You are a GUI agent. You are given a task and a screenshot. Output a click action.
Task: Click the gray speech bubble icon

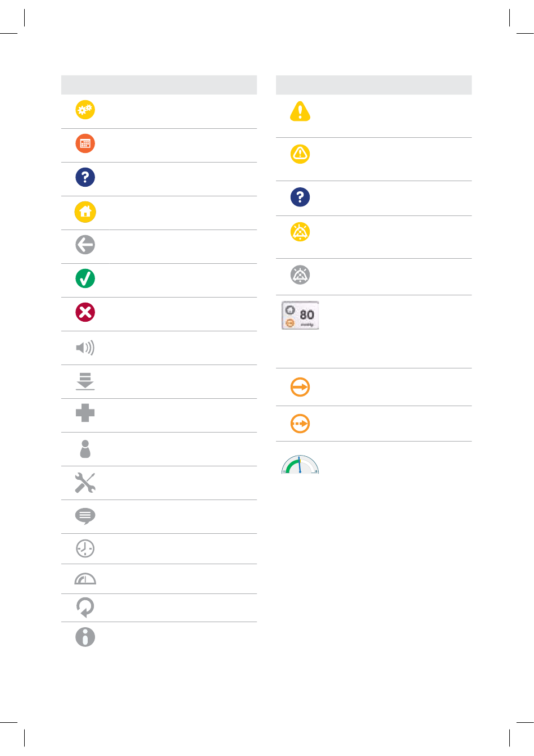coord(85,516)
